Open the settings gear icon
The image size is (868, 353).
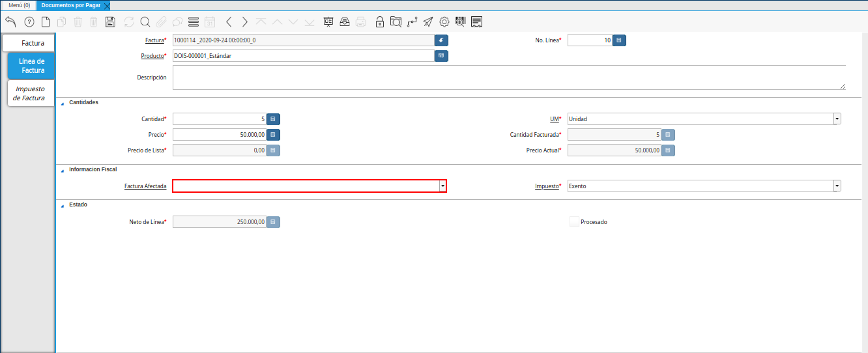[x=444, y=21]
